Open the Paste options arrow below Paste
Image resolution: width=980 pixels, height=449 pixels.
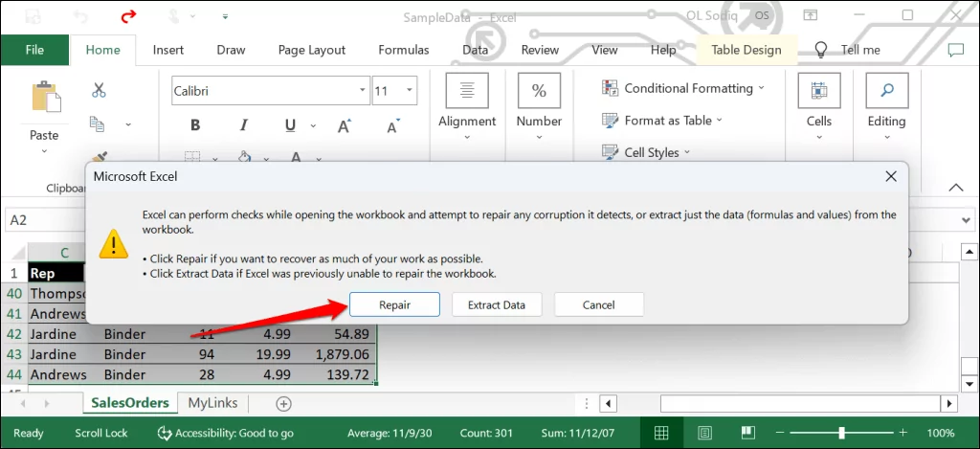pos(44,150)
